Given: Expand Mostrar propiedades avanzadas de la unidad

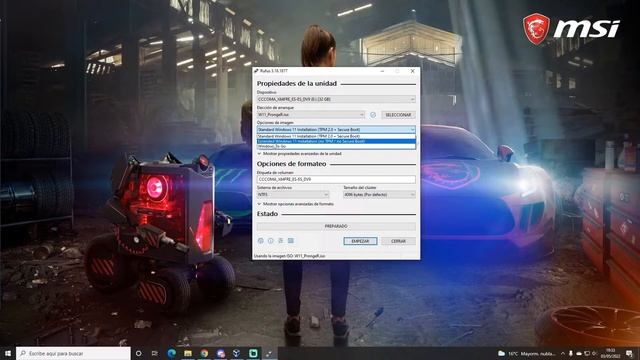Looking at the screenshot, I should (x=300, y=154).
